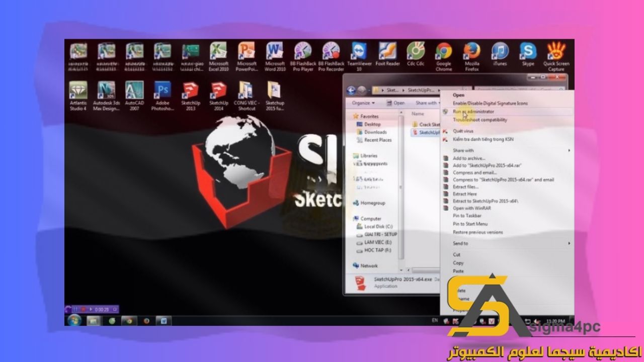Viewport: 644px width, 362px height.
Task: Select Extract files... option
Action: [465, 187]
